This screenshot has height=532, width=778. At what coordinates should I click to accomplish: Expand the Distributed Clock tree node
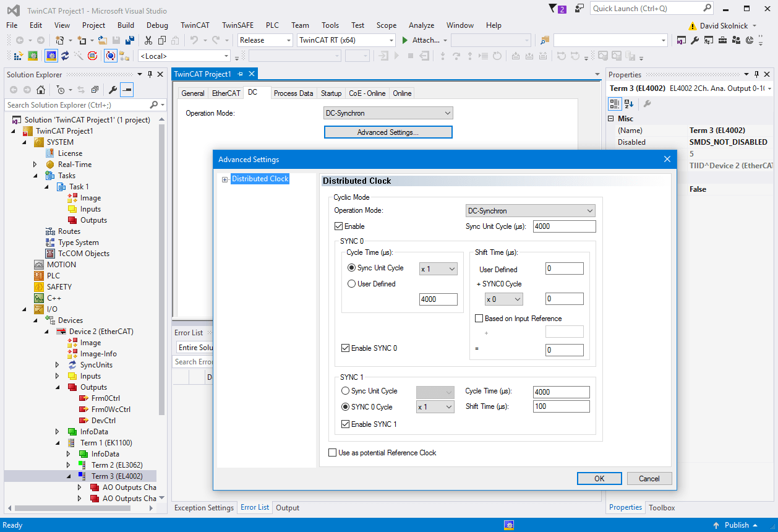pos(224,179)
